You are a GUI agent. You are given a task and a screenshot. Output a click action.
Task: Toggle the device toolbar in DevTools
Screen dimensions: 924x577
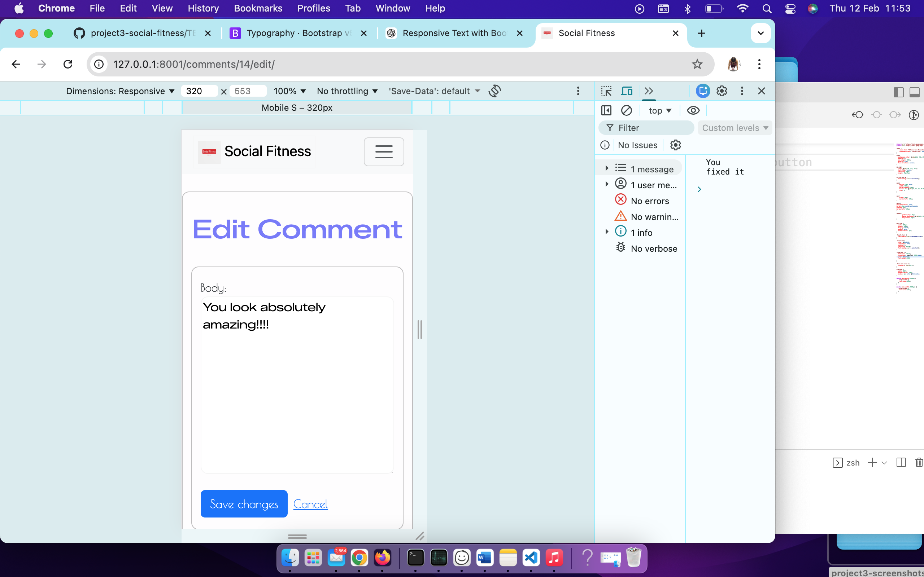pos(627,91)
